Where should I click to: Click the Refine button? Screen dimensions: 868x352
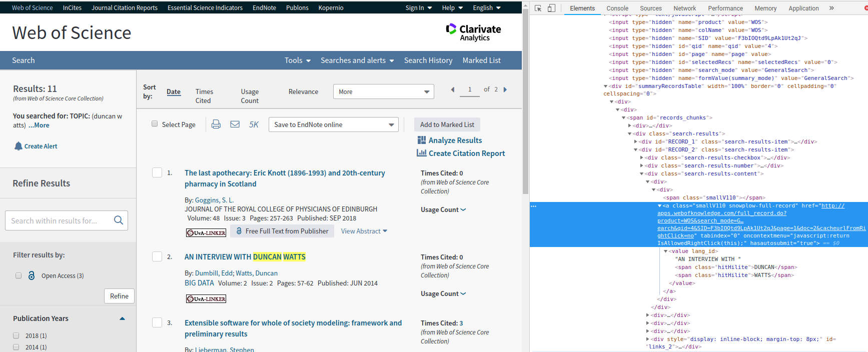[x=119, y=296]
